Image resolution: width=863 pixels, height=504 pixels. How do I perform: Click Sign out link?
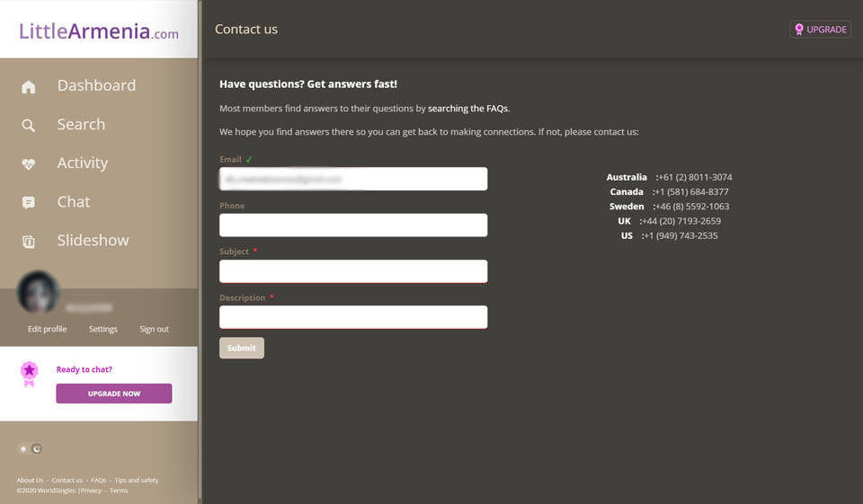tap(154, 329)
